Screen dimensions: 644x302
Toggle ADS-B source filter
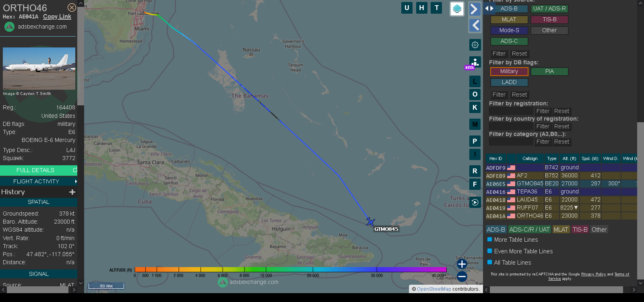[509, 8]
